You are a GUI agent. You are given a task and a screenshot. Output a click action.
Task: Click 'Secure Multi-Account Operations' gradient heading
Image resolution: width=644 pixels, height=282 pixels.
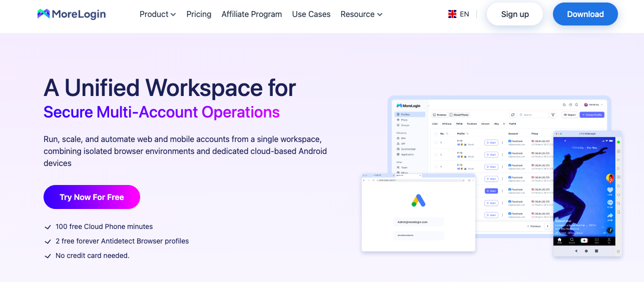click(x=162, y=112)
